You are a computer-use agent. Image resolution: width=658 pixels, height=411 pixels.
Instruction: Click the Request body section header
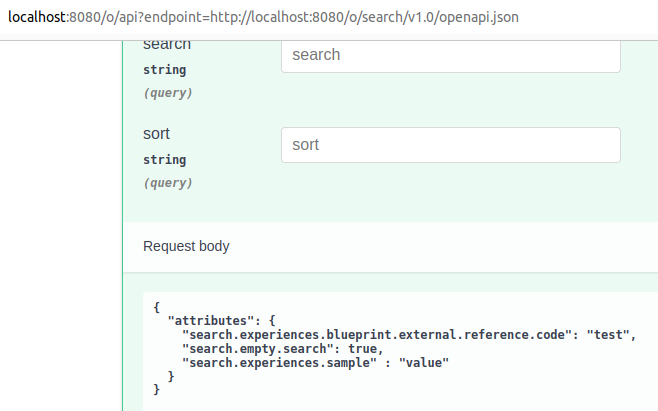[186, 246]
